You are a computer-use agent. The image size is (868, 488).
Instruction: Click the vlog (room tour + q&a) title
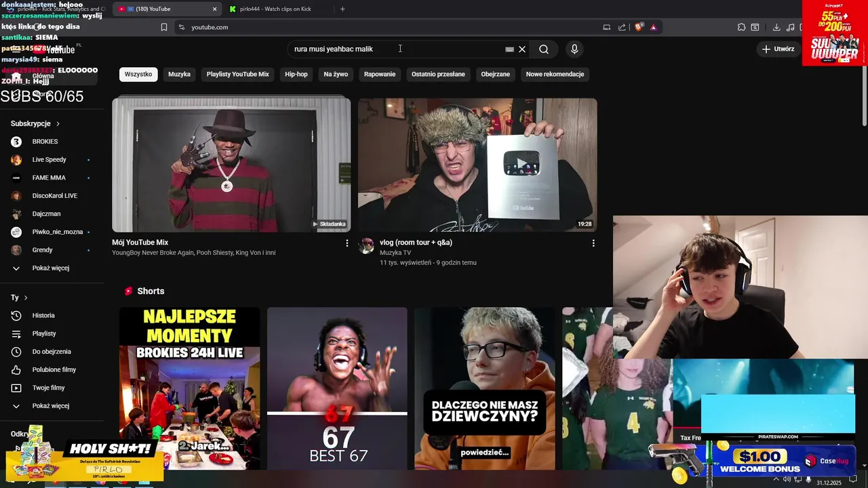click(416, 242)
